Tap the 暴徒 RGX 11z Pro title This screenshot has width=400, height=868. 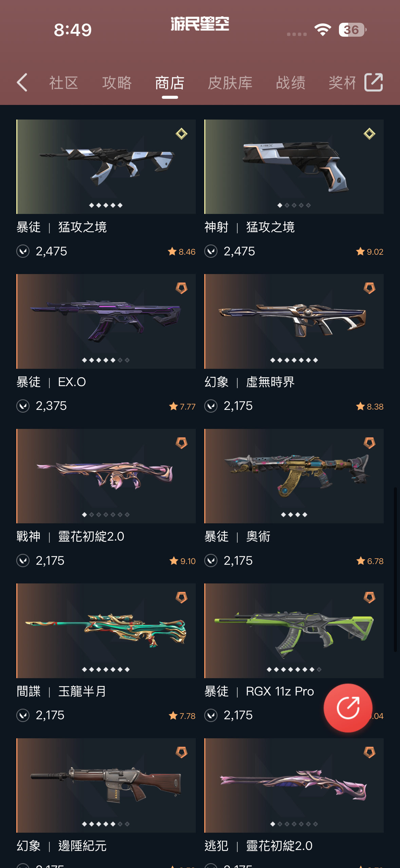pos(259,691)
